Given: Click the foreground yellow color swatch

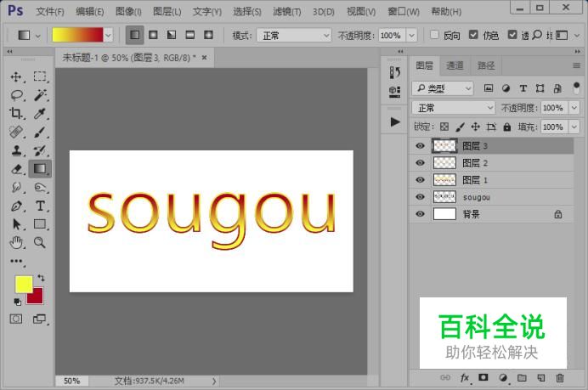Looking at the screenshot, I should tap(22, 283).
